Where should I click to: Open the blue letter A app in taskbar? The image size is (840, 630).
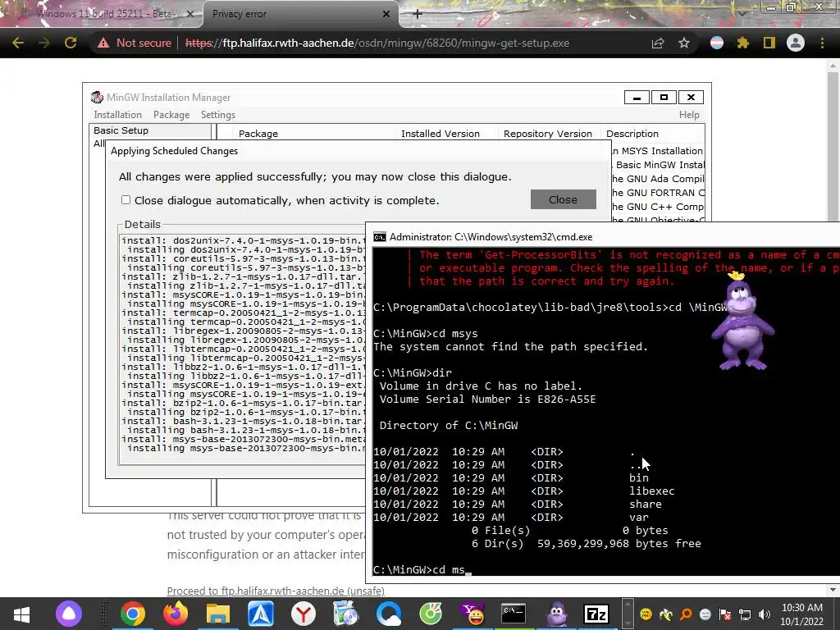click(261, 614)
